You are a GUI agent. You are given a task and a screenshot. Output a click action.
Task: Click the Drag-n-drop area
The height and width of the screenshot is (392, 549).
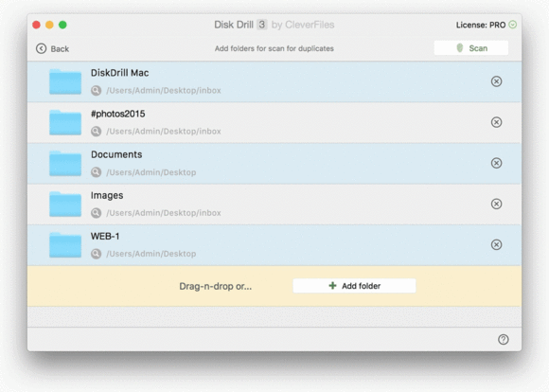[274, 286]
